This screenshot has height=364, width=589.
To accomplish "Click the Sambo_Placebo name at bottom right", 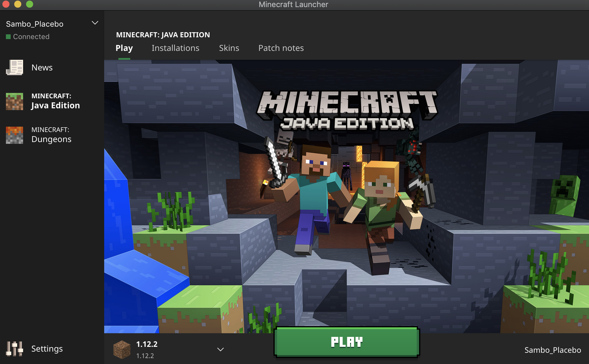I will [553, 350].
